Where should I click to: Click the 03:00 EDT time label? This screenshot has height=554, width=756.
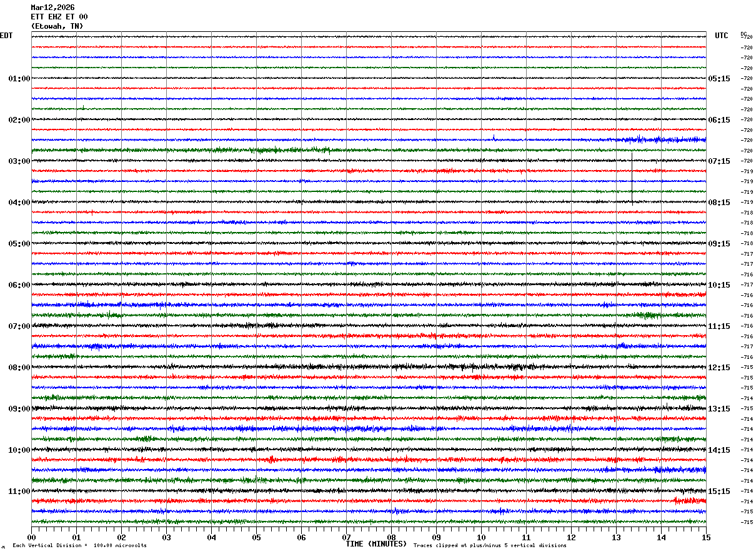pyautogui.click(x=19, y=161)
